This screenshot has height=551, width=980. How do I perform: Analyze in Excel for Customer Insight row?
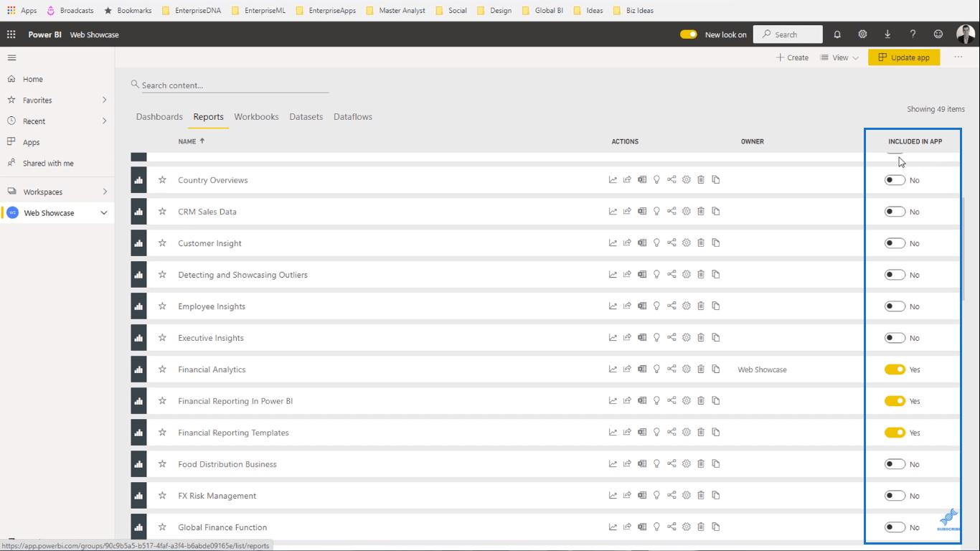[642, 243]
